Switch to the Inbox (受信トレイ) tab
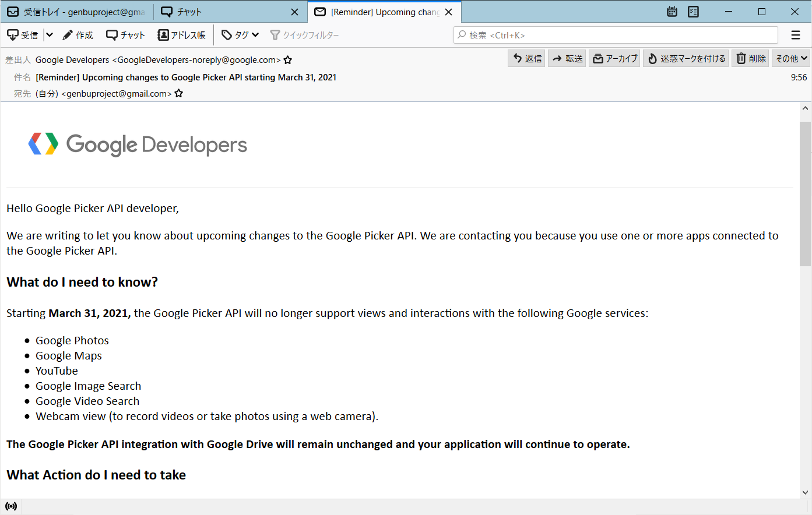 [x=76, y=12]
